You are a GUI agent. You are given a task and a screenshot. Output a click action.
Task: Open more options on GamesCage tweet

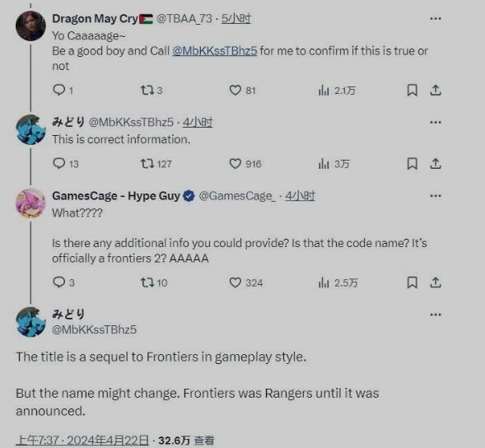(x=436, y=196)
